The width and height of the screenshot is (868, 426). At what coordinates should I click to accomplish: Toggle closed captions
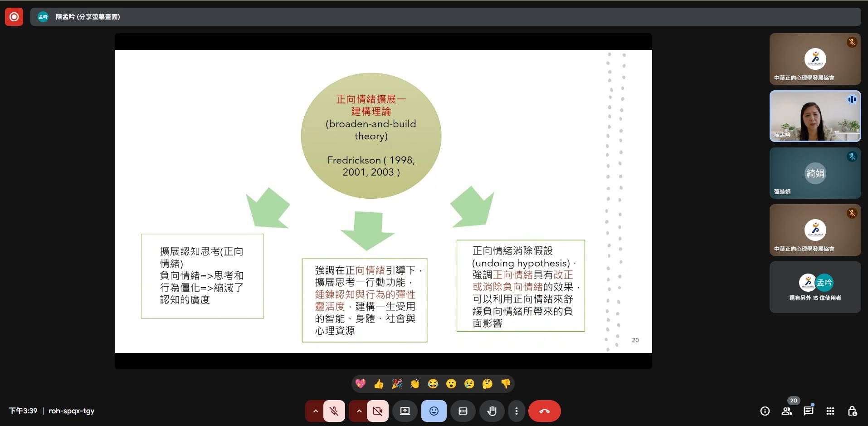[x=463, y=411]
